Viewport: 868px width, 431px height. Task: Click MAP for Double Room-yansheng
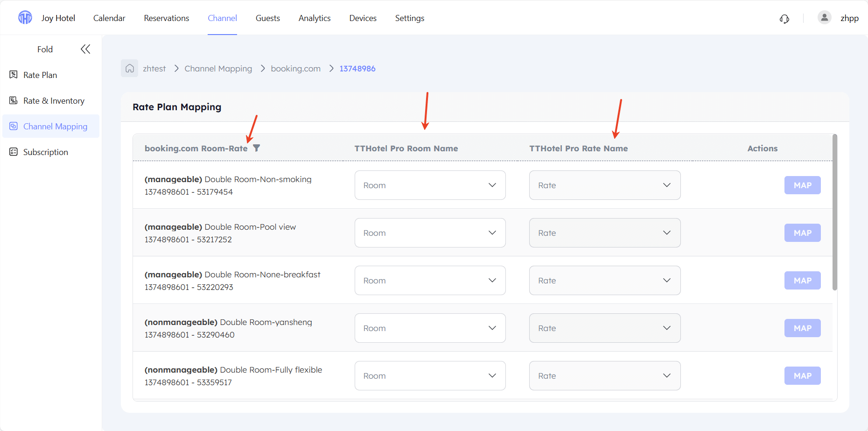803,328
